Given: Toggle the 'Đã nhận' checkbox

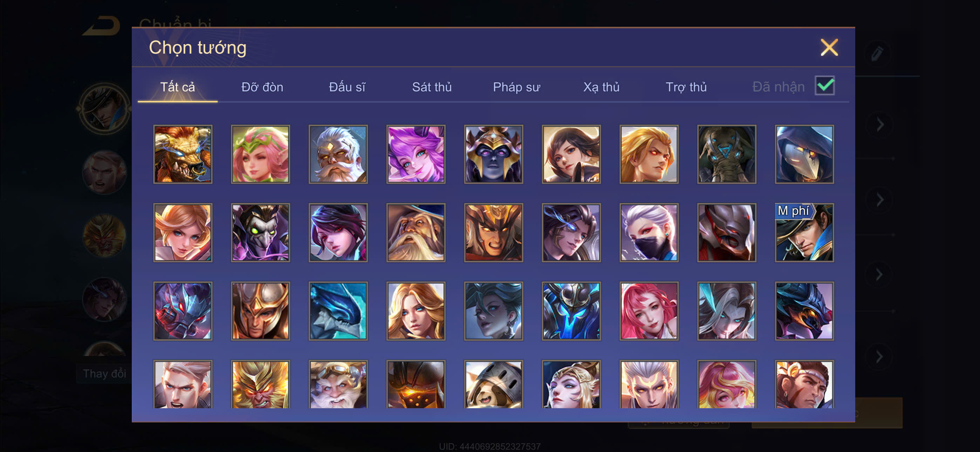Looking at the screenshot, I should click(824, 85).
